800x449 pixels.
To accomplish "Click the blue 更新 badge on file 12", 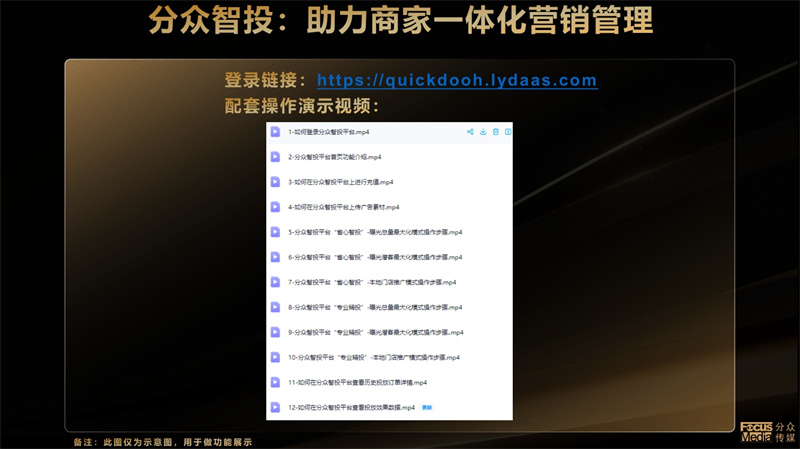I will (427, 407).
